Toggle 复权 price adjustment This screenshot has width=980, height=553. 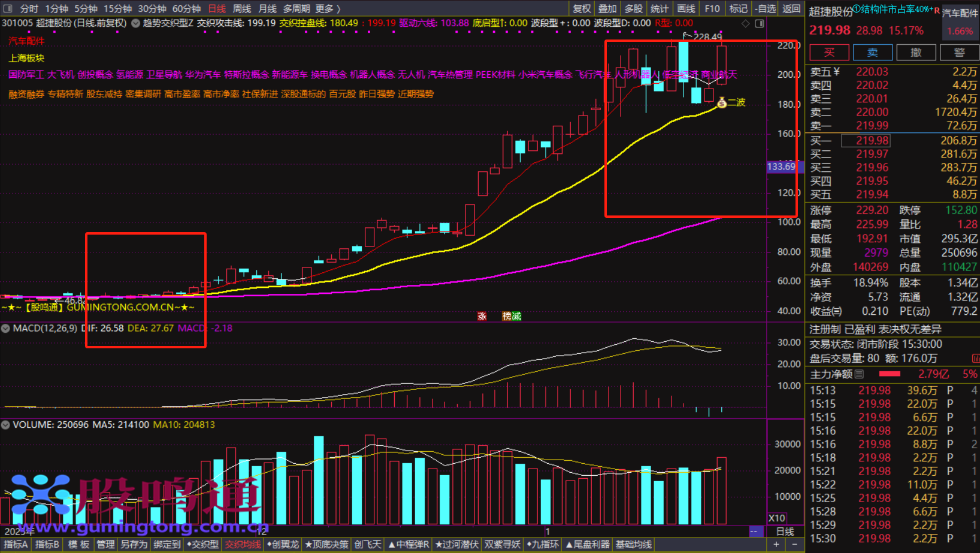point(582,8)
